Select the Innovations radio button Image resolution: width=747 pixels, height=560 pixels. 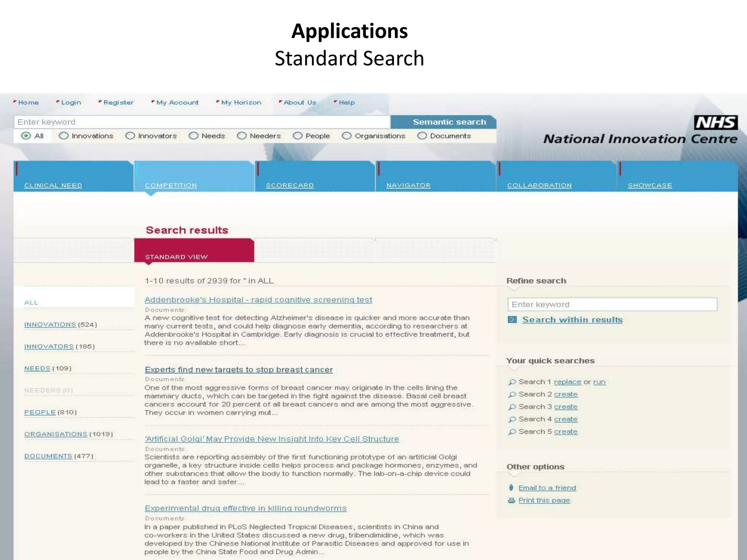(x=64, y=136)
